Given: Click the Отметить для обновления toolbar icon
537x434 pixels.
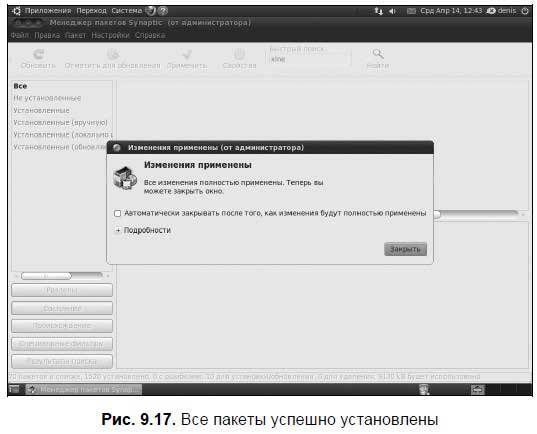Looking at the screenshot, I should [x=113, y=54].
